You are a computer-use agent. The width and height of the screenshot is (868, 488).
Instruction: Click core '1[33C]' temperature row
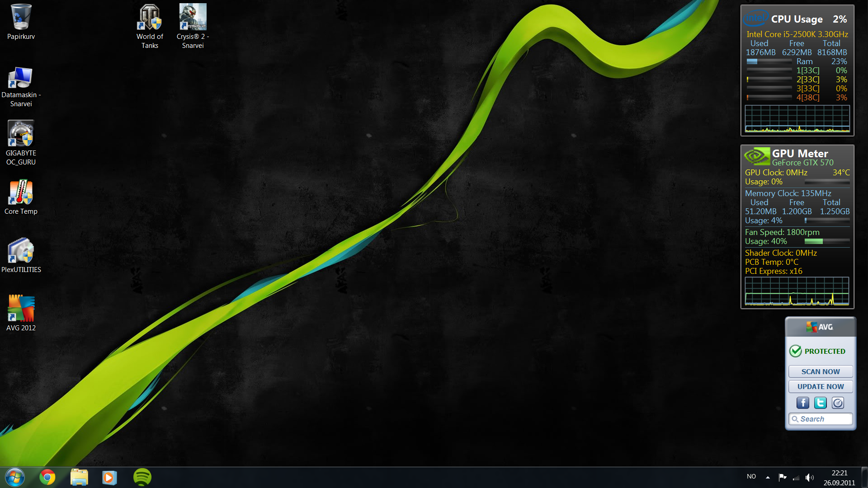[797, 70]
